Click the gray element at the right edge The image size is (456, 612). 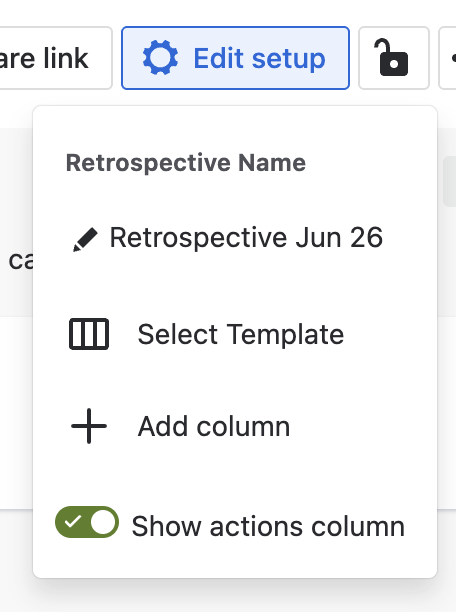coord(450,181)
